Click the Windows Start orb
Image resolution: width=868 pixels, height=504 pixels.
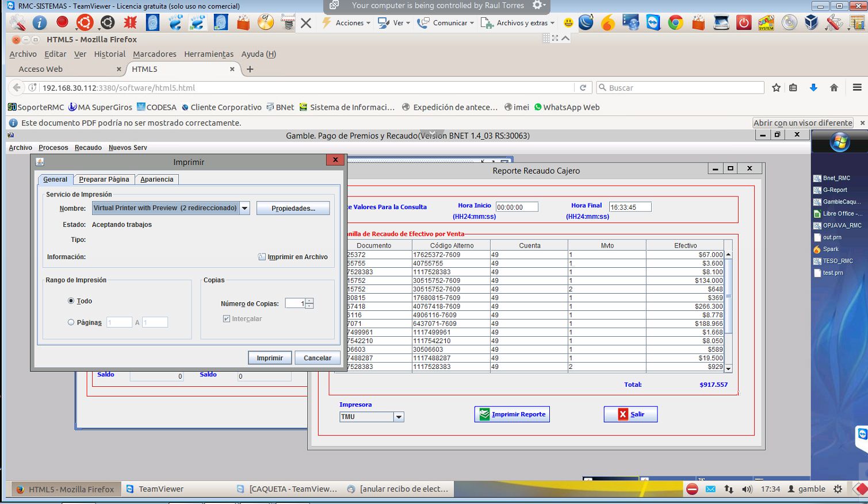pos(839,142)
